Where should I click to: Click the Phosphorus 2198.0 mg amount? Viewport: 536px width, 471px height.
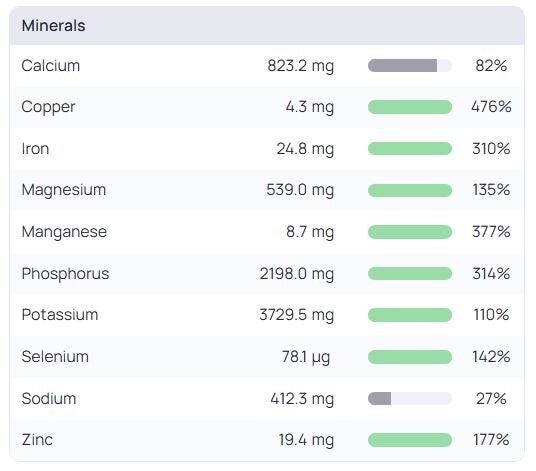click(297, 274)
